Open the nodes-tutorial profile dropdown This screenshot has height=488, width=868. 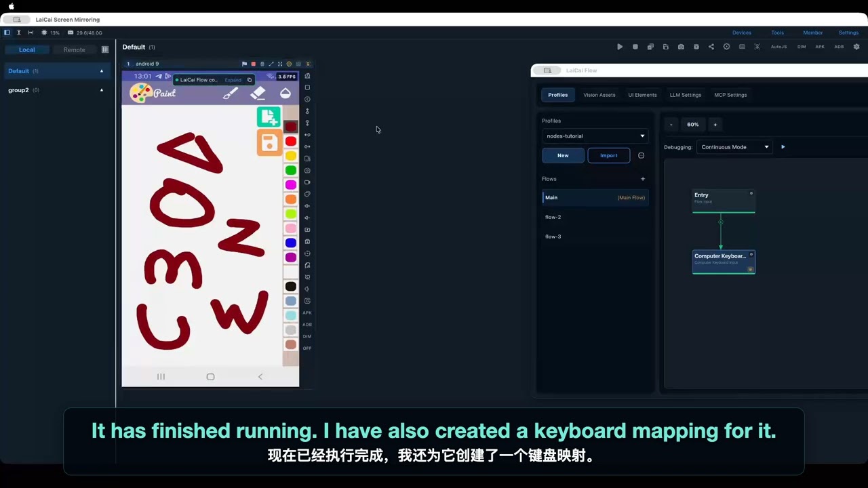pos(595,136)
